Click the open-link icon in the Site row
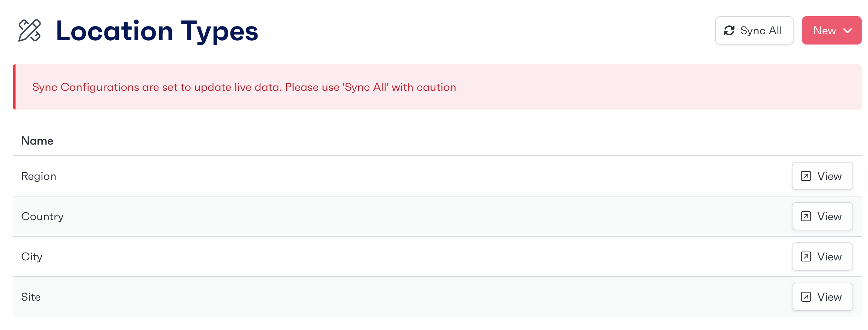Screen dimensions: 868x330 click(x=806, y=297)
